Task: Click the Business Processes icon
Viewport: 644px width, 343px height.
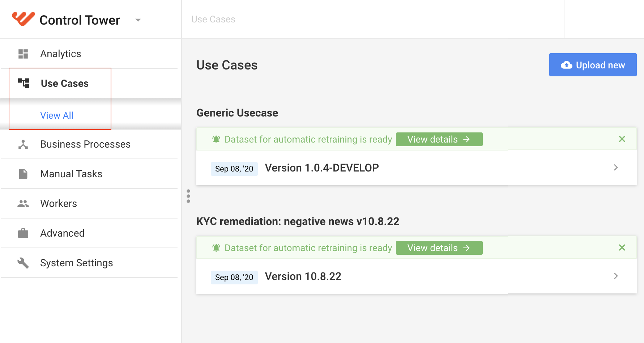Action: click(x=23, y=144)
